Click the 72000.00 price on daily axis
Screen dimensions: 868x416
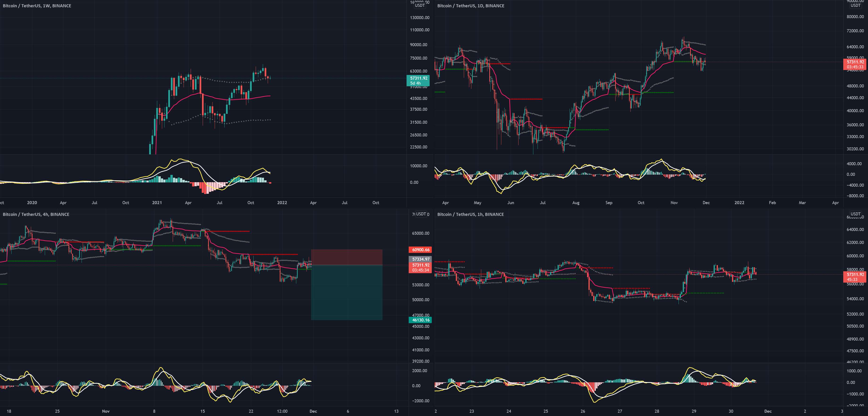855,31
